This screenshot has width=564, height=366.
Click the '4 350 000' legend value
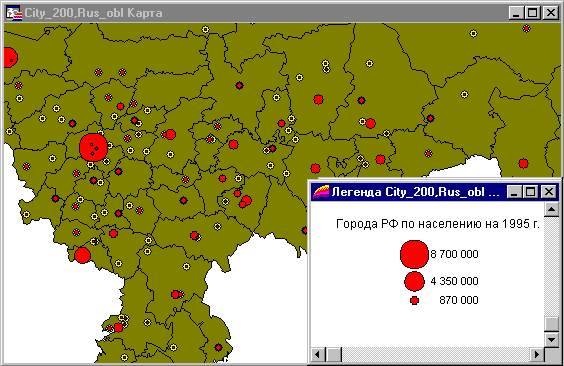[x=454, y=281]
